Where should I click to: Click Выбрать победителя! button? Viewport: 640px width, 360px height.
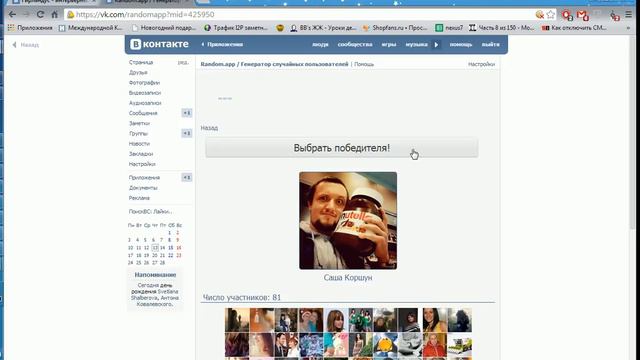[x=342, y=148]
